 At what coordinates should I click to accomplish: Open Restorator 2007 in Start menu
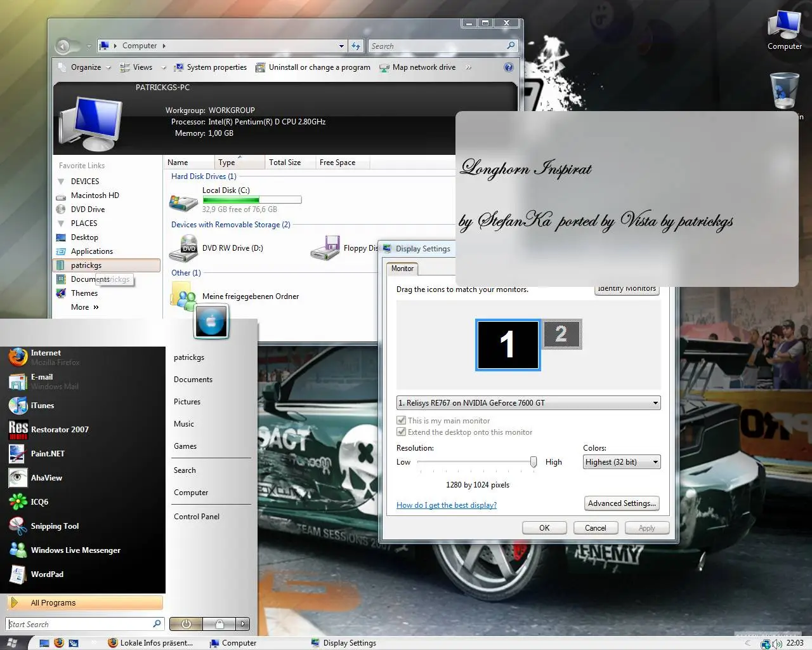pos(82,430)
